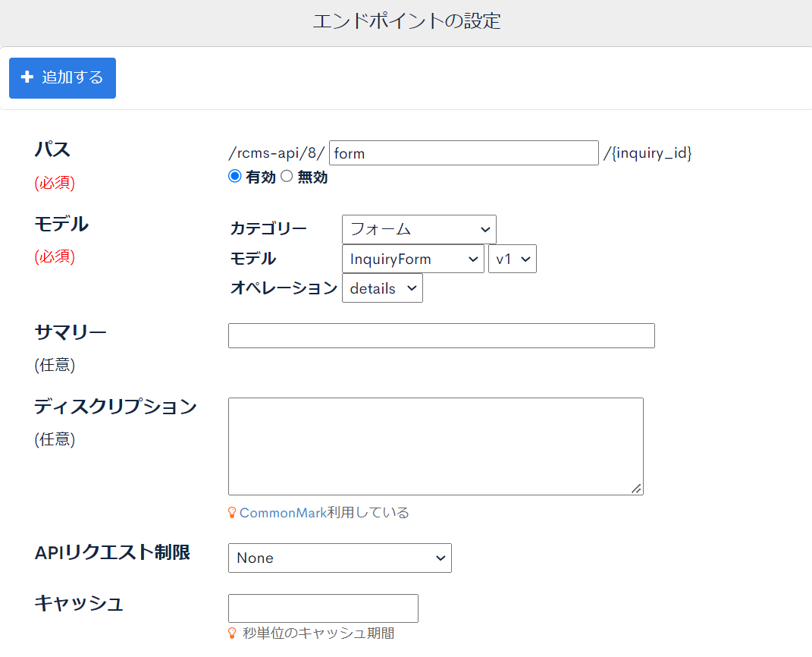Click the パス field label
The height and width of the screenshot is (657, 812).
pos(52,149)
